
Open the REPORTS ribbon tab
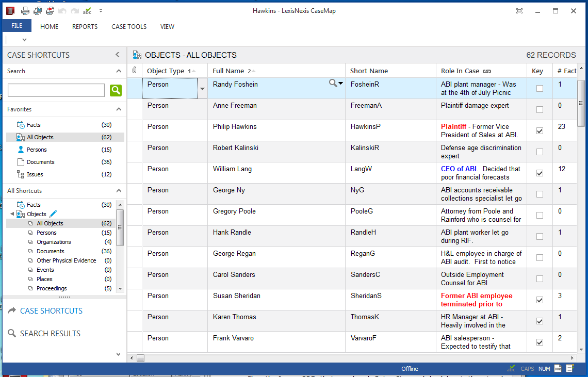tap(85, 27)
